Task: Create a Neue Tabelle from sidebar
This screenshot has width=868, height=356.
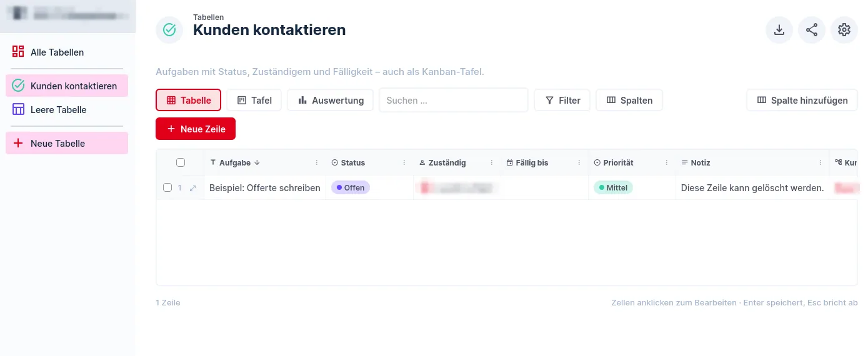Action: coord(67,144)
